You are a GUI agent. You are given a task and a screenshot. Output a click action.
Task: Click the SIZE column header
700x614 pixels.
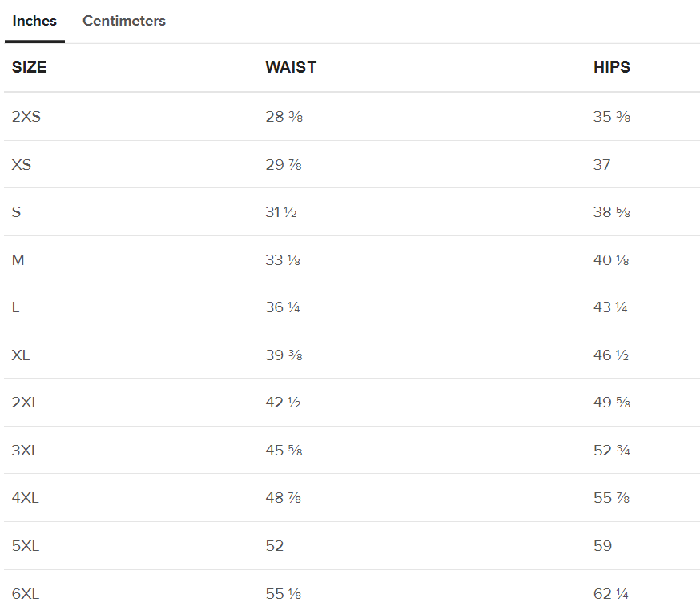pos(30,68)
